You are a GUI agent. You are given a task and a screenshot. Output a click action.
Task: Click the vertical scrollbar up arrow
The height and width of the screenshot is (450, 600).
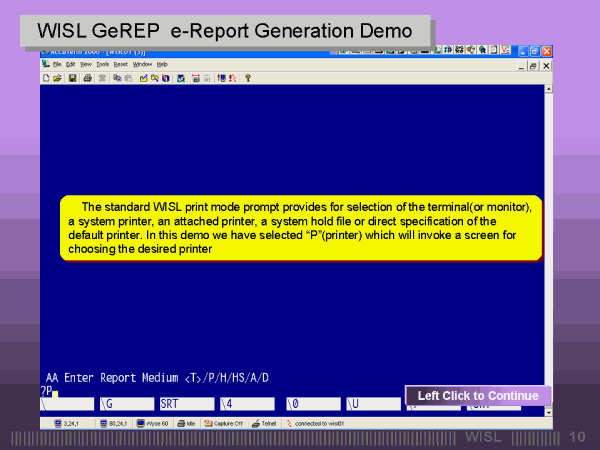(547, 89)
